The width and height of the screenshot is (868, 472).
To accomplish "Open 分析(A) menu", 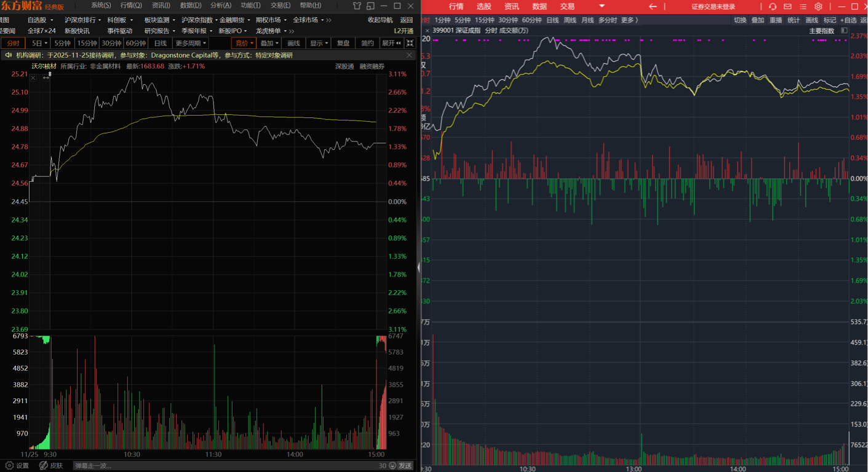I will [221, 6].
